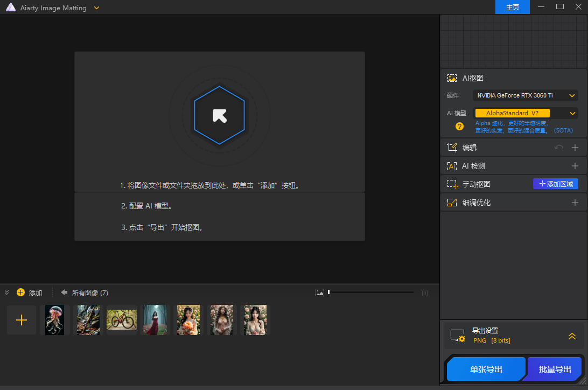Open the help icon beside AI 模型

point(459,127)
